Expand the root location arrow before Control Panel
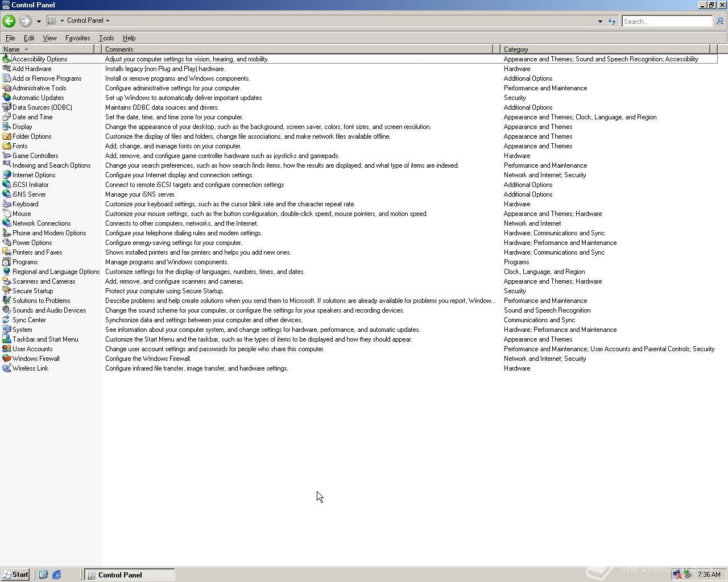Image resolution: width=728 pixels, height=582 pixels. pyautogui.click(x=62, y=20)
